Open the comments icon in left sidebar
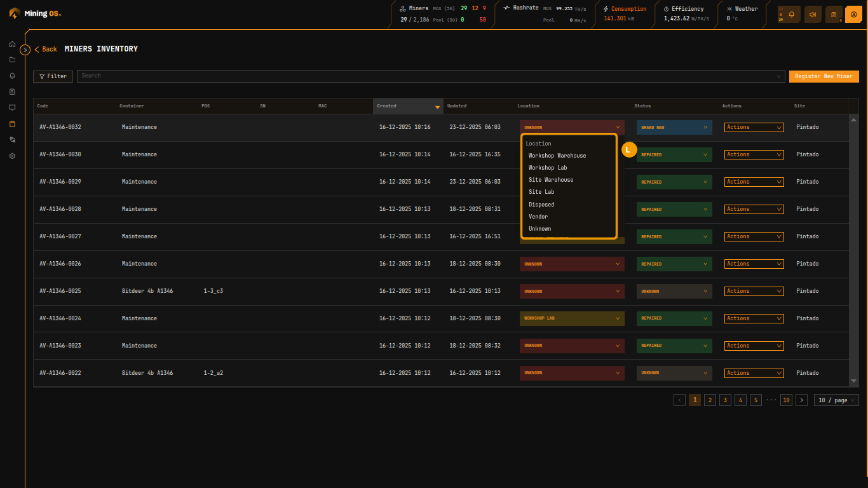868x488 pixels. [12, 108]
